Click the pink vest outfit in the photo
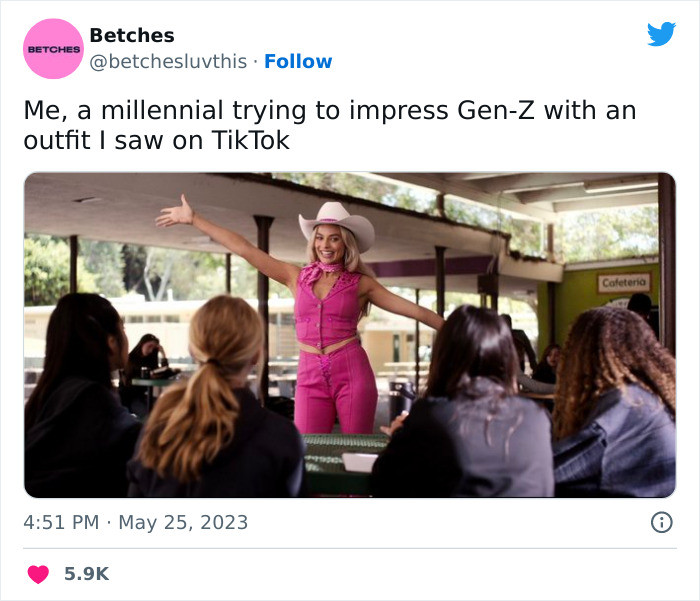Viewport: 700px width, 601px height. [x=327, y=305]
